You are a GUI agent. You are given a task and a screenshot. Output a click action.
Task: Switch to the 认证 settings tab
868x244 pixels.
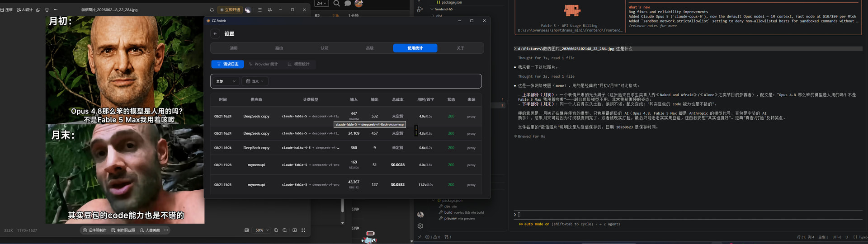[x=325, y=48]
